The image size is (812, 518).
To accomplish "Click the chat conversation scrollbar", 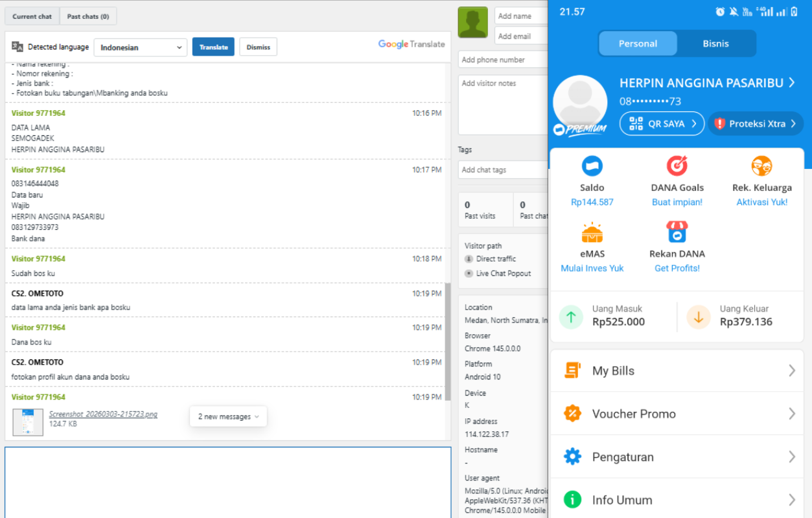I will tap(447, 342).
